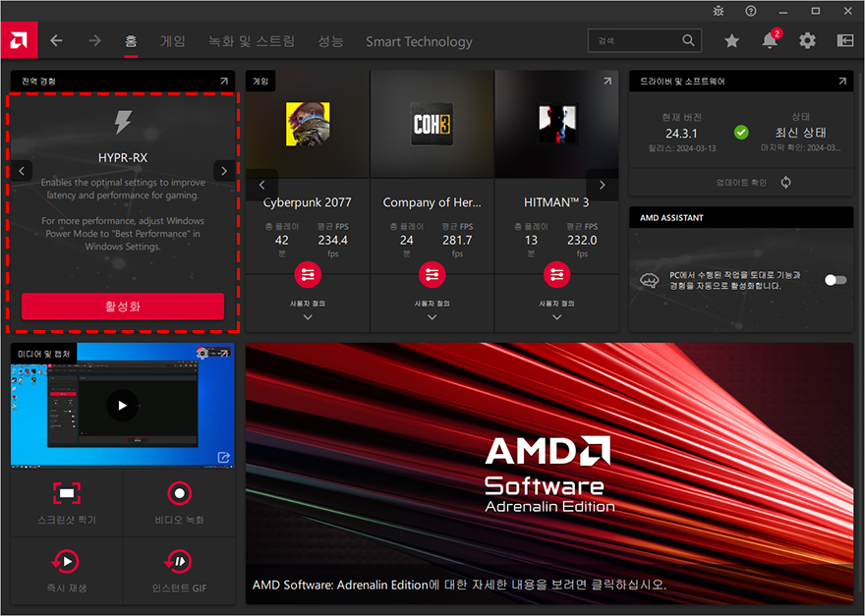Click HITMAN 3 average FPS 232.0
The width and height of the screenshot is (865, 616).
[582, 241]
